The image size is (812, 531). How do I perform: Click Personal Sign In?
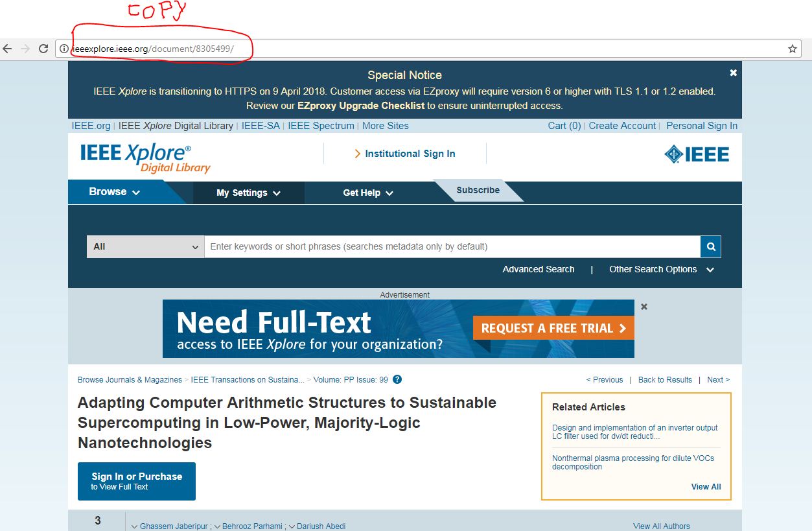(x=702, y=126)
